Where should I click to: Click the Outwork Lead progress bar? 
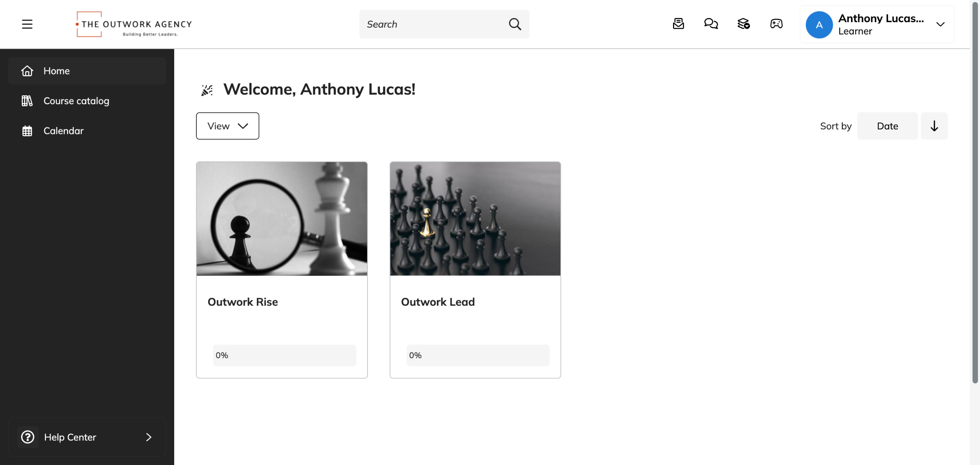[478, 355]
